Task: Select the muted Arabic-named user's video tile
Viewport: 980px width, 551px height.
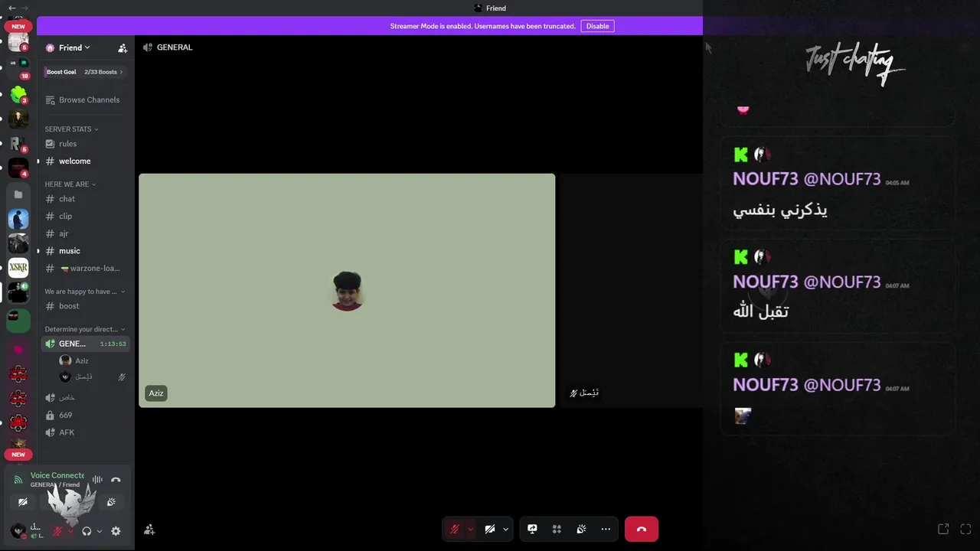Action: coord(632,291)
